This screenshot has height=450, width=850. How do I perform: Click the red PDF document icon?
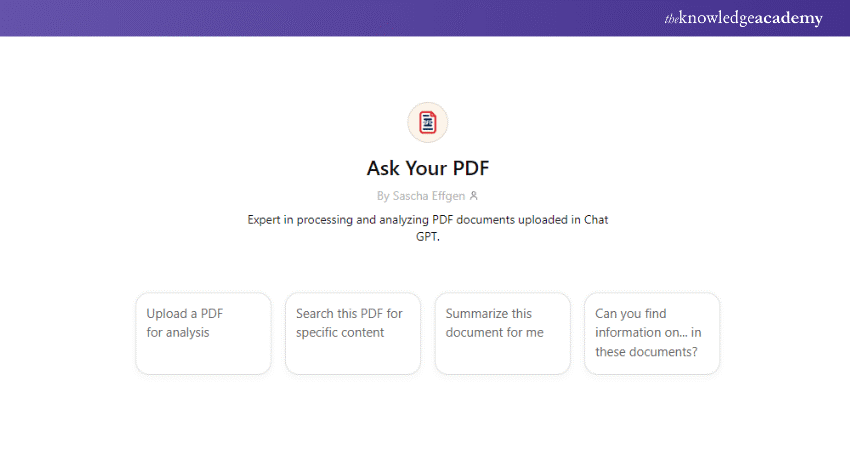click(x=428, y=122)
